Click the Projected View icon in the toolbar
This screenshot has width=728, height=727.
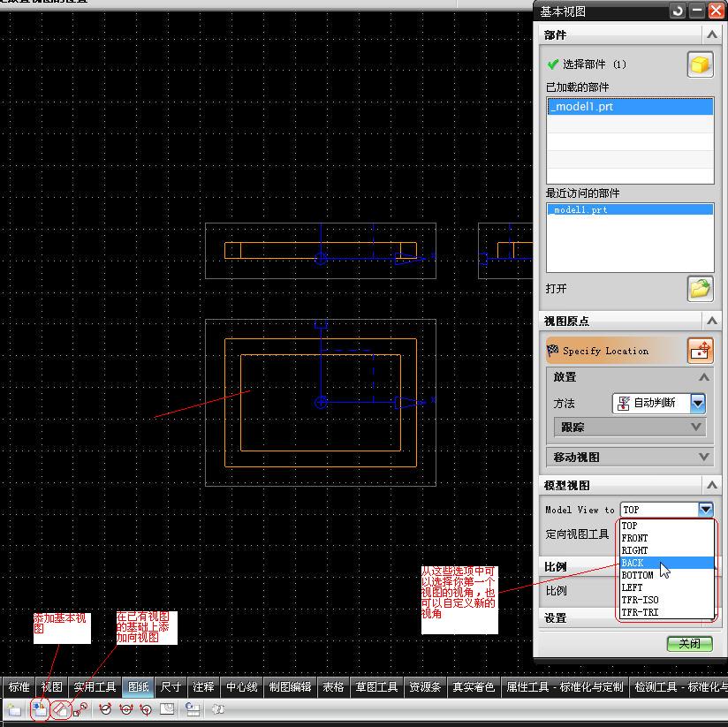[60, 709]
